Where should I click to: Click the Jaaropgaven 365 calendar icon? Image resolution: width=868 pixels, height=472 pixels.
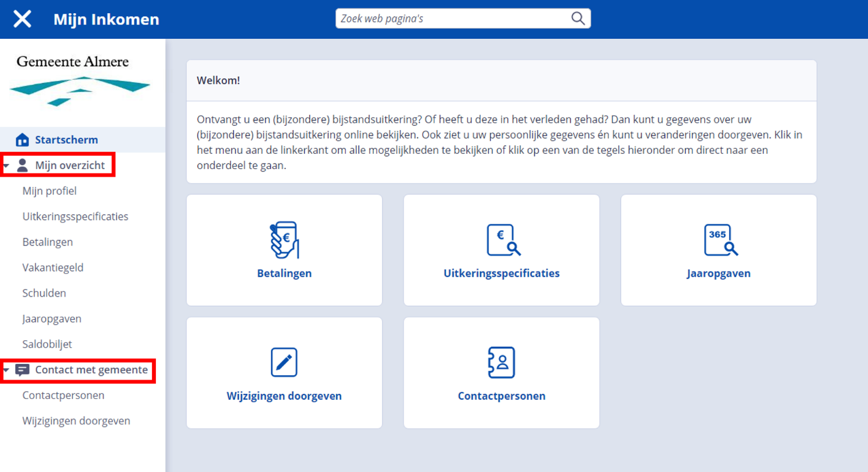click(x=720, y=240)
